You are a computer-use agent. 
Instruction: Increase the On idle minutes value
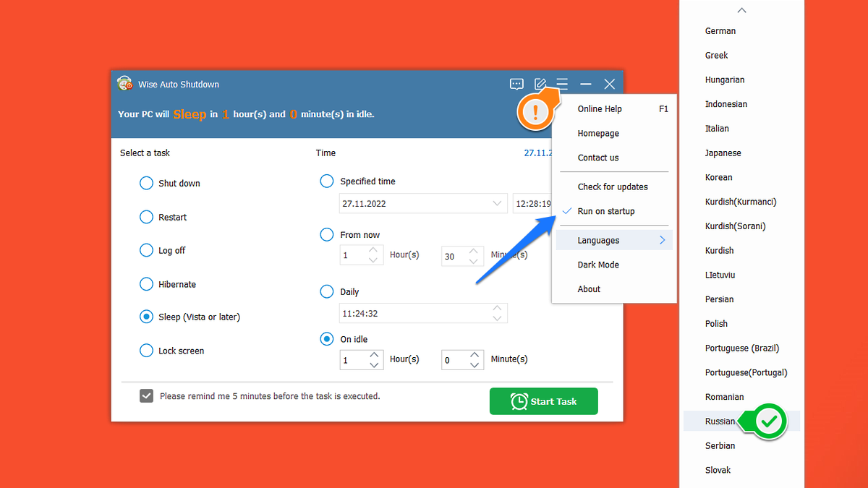[475, 355]
